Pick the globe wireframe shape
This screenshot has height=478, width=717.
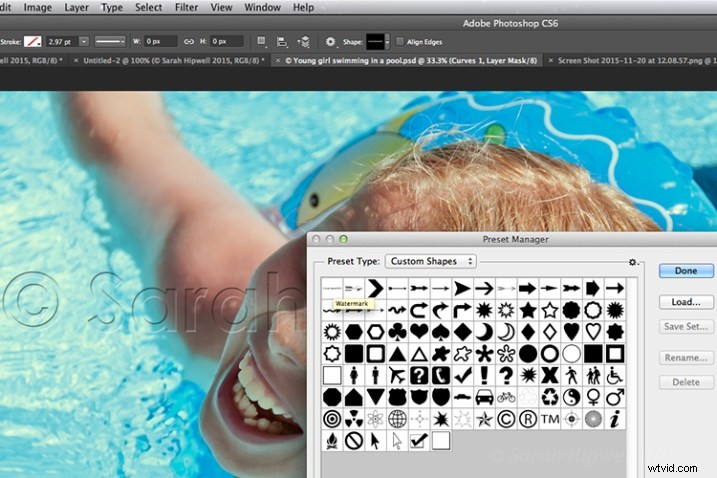[397, 419]
